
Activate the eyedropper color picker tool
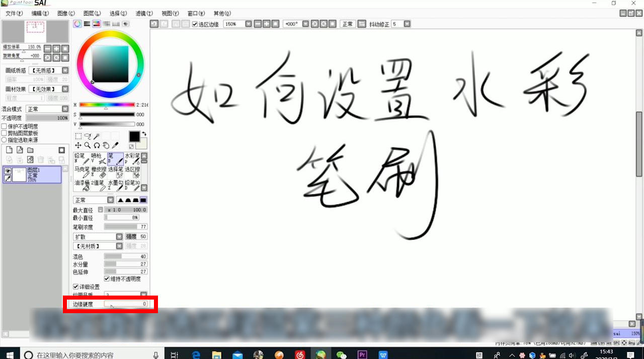[x=115, y=146]
